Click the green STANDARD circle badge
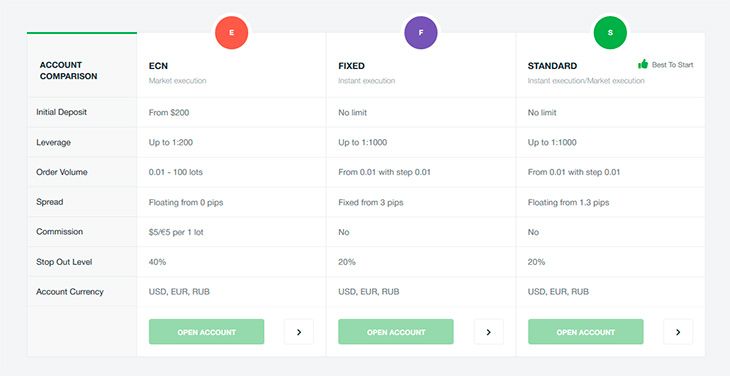Image resolution: width=730 pixels, height=376 pixels. pos(610,33)
